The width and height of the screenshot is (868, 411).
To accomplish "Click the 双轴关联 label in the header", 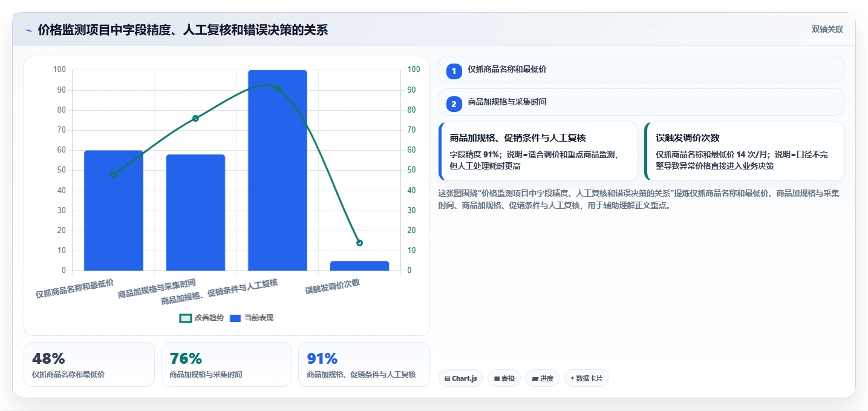I will tap(827, 29).
